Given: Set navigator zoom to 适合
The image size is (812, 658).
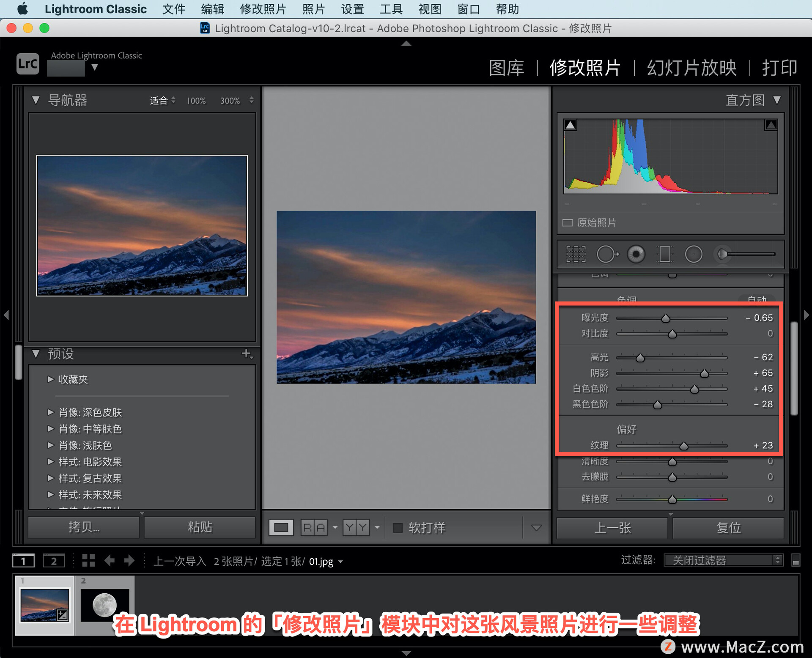Looking at the screenshot, I should [x=159, y=101].
